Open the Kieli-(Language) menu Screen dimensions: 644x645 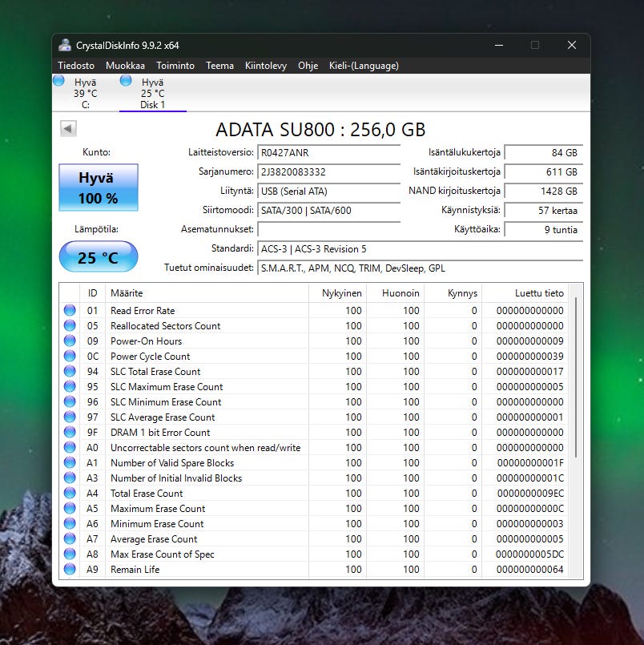tap(364, 66)
